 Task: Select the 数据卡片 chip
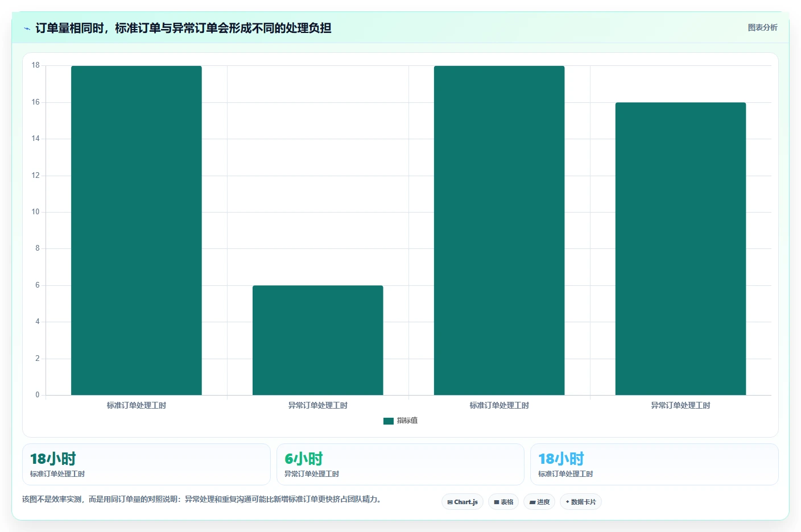[x=581, y=502]
